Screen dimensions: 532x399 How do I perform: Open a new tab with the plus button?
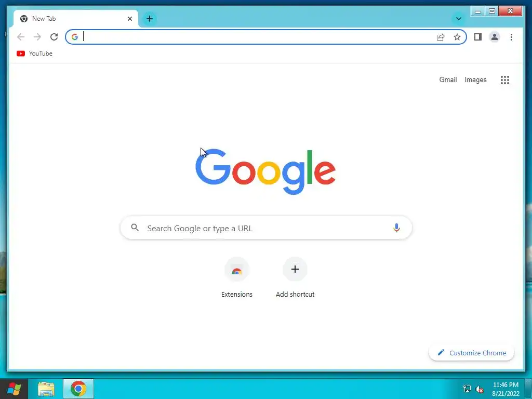click(150, 19)
